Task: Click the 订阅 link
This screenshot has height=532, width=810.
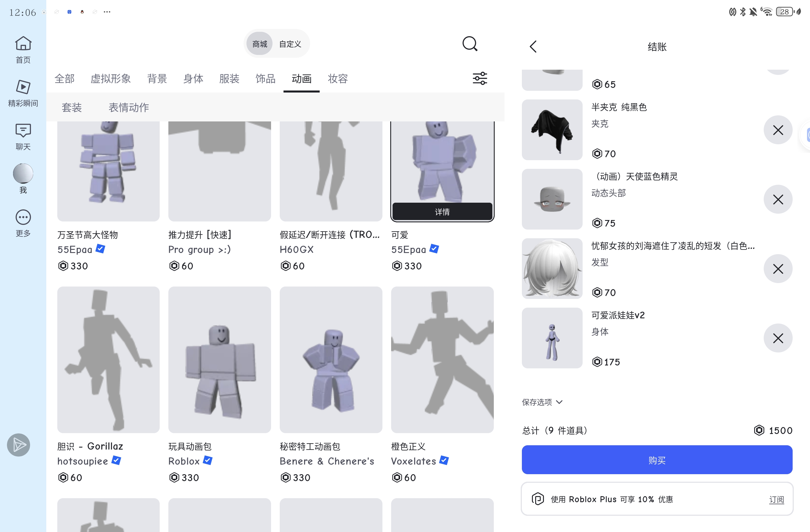Action: (x=776, y=499)
